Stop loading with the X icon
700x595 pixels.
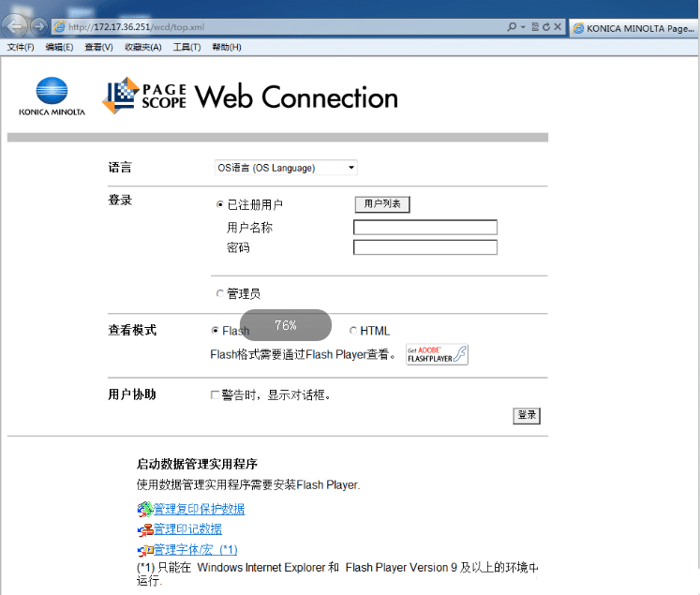coord(558,27)
